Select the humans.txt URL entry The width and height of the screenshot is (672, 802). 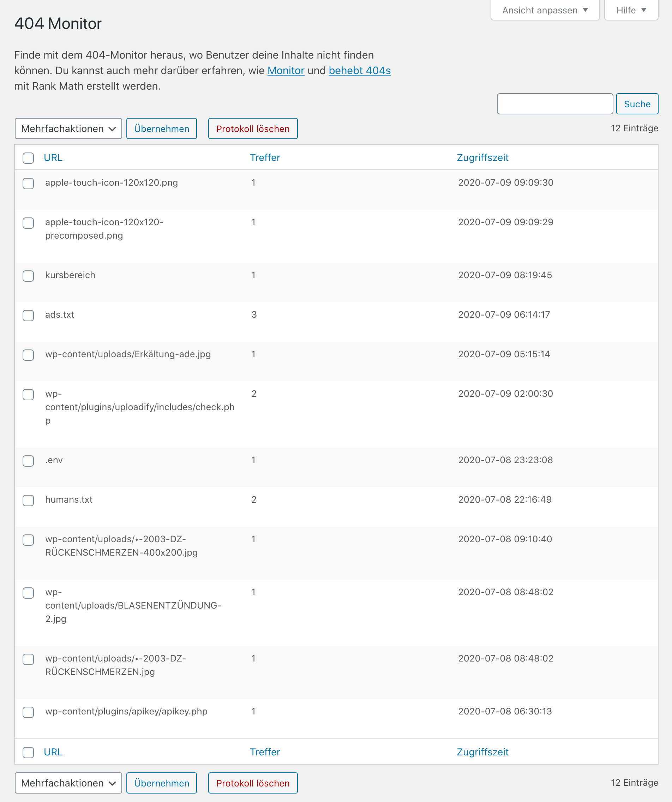[x=69, y=499]
